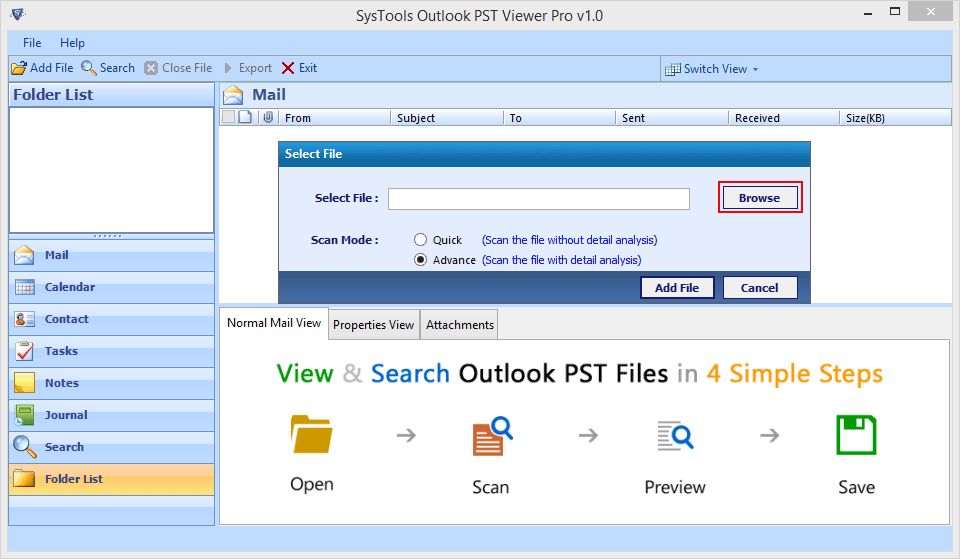The height and width of the screenshot is (559, 960).
Task: Sort by the Sent column header
Action: (x=672, y=118)
